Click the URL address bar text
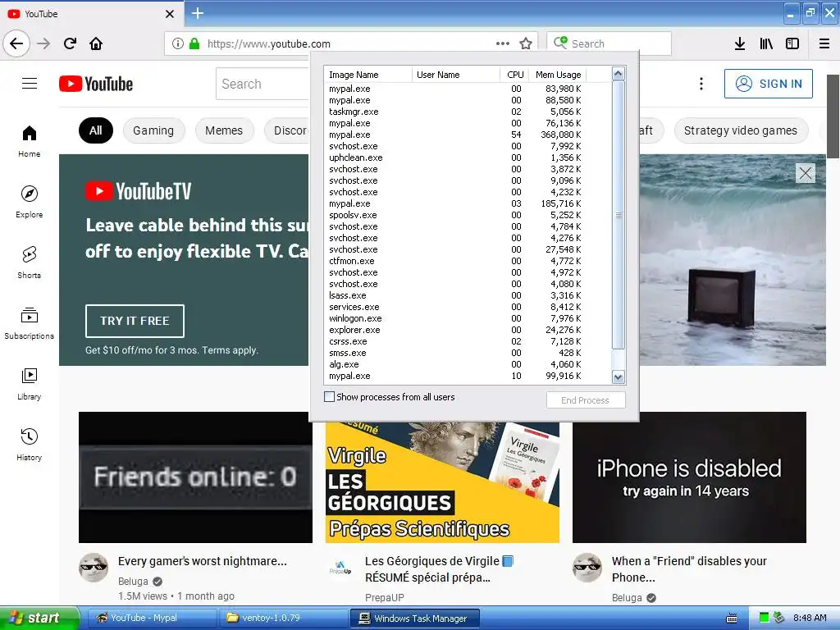This screenshot has height=630, width=840. (269, 44)
